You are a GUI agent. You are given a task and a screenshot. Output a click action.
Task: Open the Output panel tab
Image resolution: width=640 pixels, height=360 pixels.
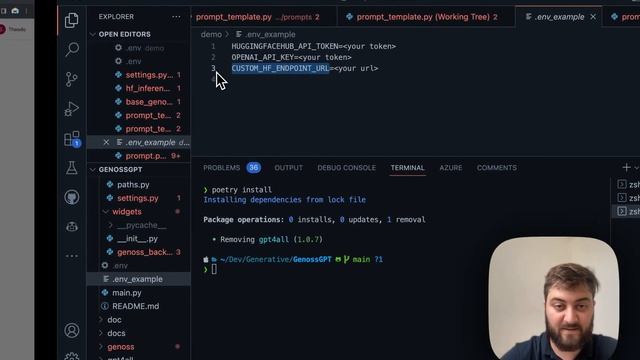[289, 168]
